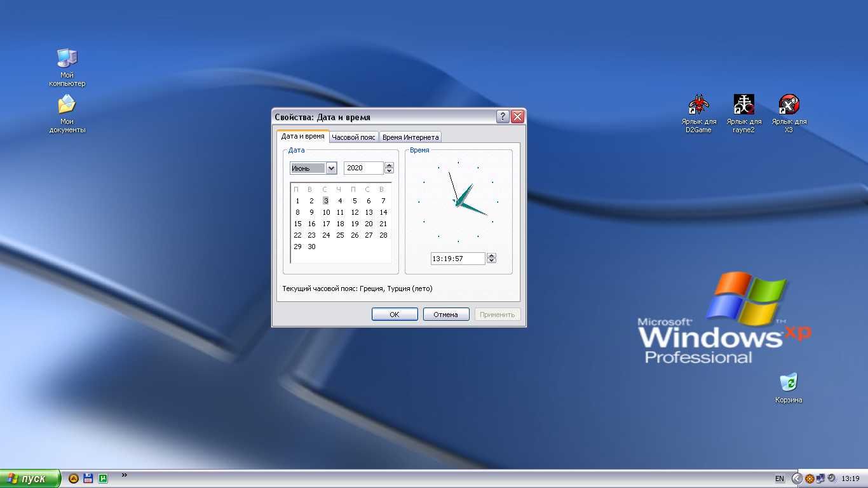Viewport: 868px width, 488px height.
Task: Select day 24 in calendar
Action: tap(326, 235)
